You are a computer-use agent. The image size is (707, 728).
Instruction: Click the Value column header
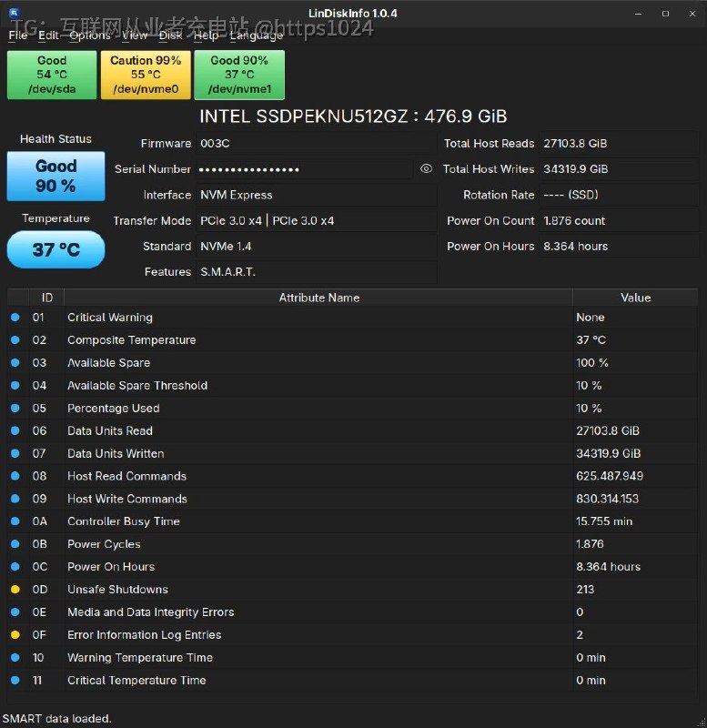(635, 298)
